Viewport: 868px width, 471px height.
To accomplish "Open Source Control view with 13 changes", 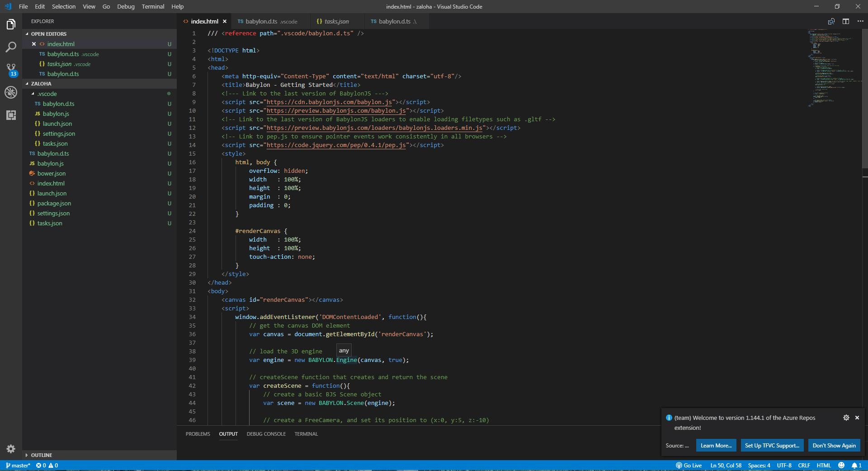I will coord(11,70).
